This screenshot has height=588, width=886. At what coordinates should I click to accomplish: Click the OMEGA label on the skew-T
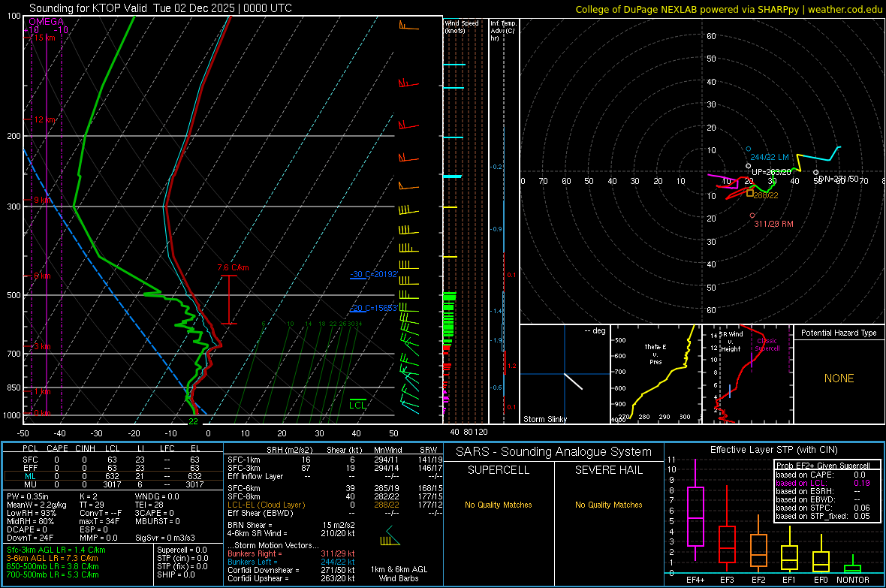[x=47, y=22]
